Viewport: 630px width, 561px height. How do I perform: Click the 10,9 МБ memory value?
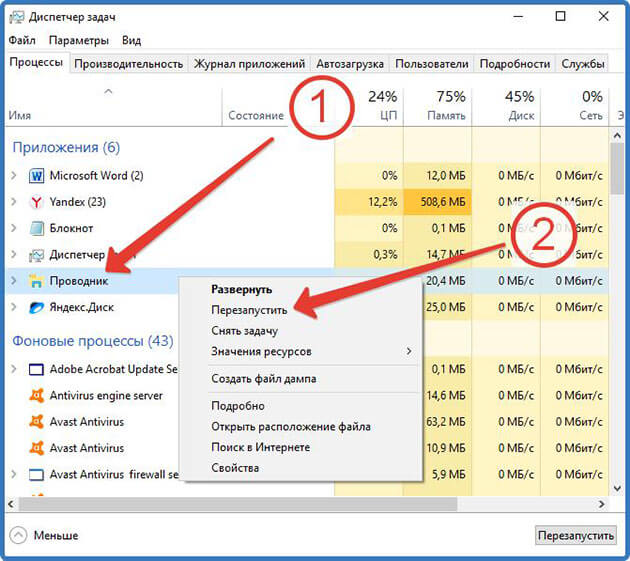[446, 448]
